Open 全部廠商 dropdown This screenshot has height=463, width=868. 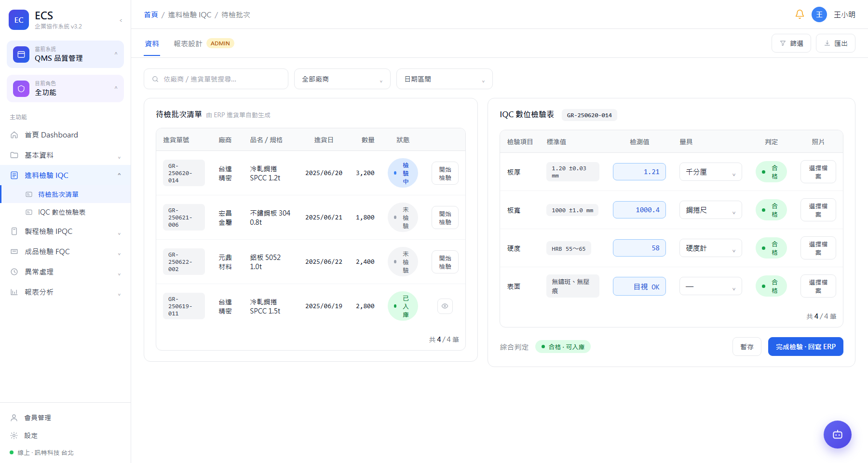click(x=342, y=79)
